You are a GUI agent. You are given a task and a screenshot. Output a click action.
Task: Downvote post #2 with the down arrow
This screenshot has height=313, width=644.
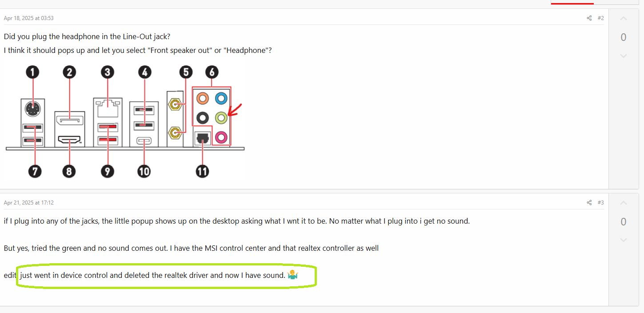click(x=623, y=56)
